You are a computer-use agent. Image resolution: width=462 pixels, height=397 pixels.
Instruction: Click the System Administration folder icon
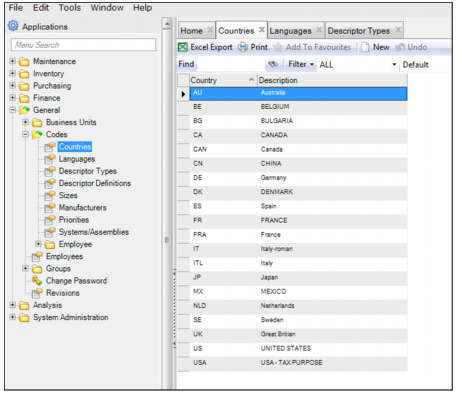24,318
